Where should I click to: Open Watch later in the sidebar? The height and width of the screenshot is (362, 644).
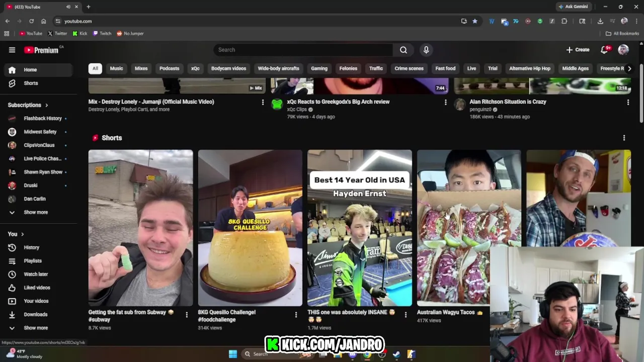39,274
